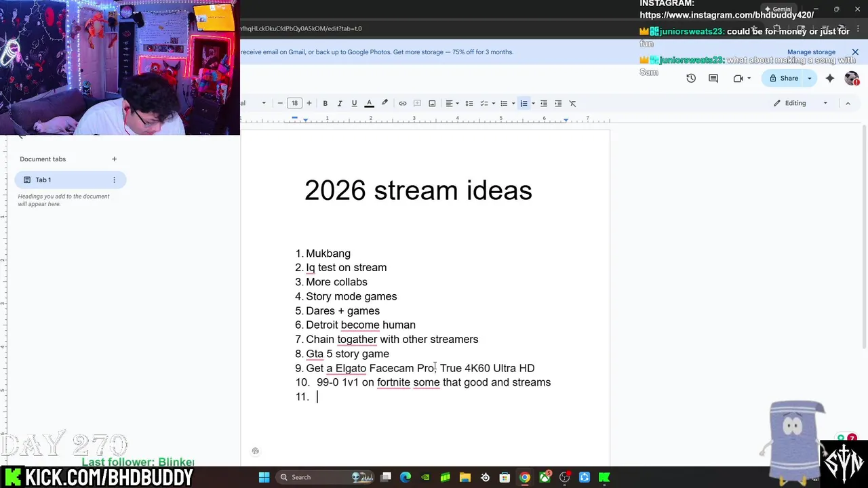Click the 'Iq test on stream' line
868x488 pixels.
tap(347, 268)
